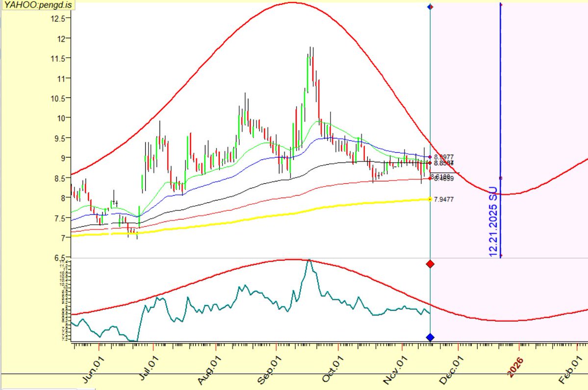588x390 pixels.
Task: Click the 7.5 price axis label
Action: pyautogui.click(x=60, y=218)
